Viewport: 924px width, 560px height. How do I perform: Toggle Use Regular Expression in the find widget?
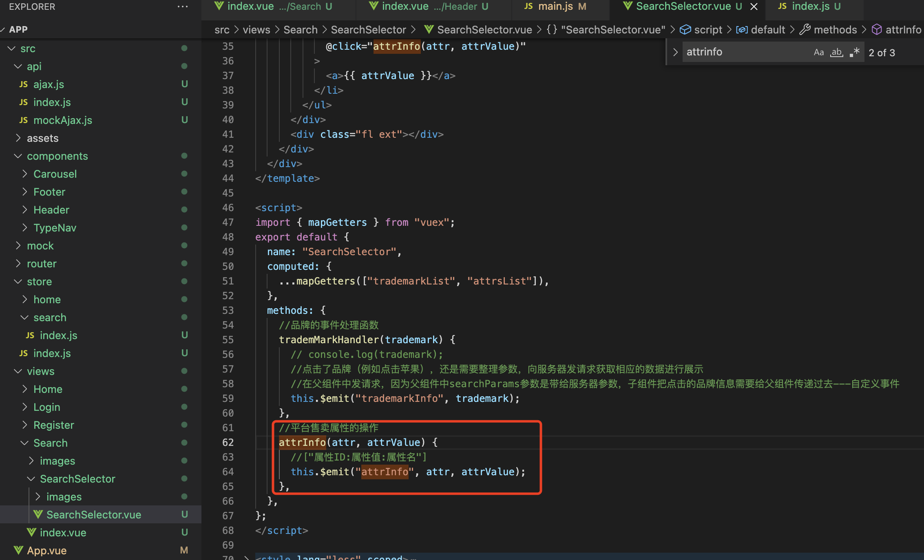point(855,52)
